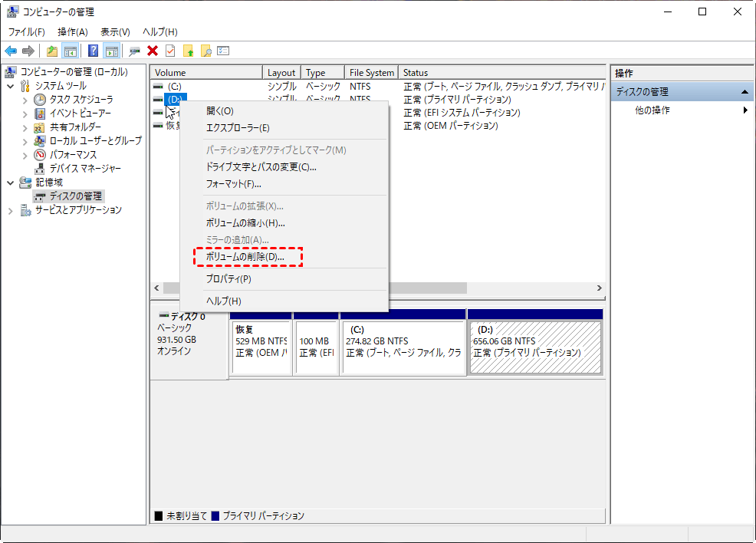Click the ディスク 0 disk label
The height and width of the screenshot is (543, 756).
click(188, 317)
